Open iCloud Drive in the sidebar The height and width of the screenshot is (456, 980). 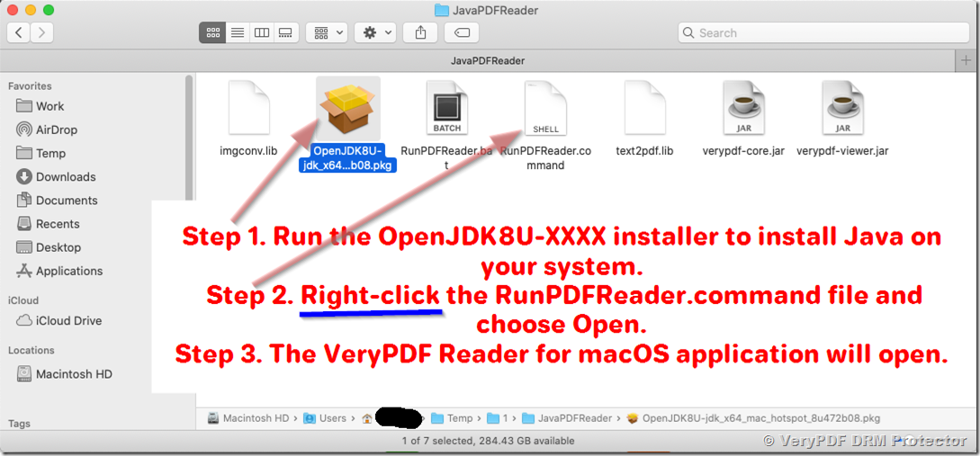(68, 320)
